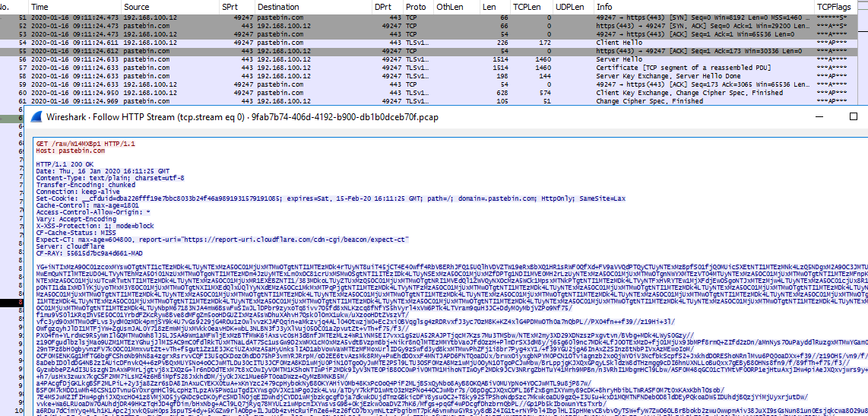This screenshot has width=868, height=416.
Task: Click the Access-Control-Allow-Origin header line
Action: click(x=93, y=211)
